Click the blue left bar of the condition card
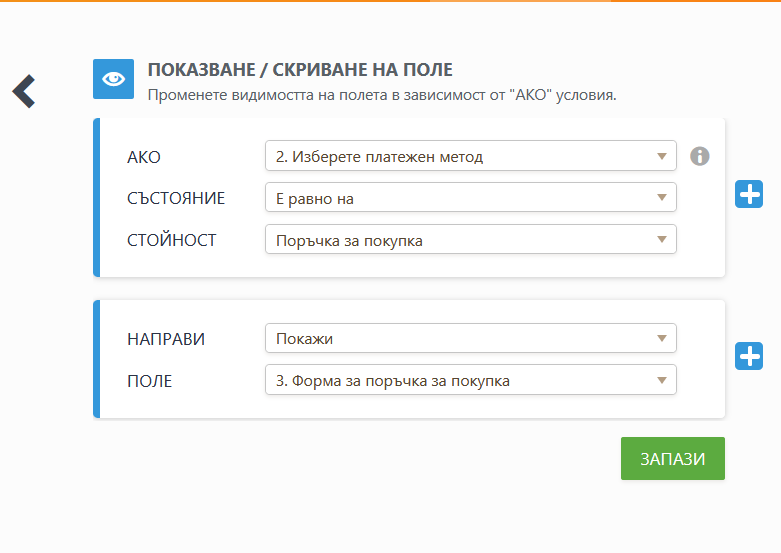 97,197
